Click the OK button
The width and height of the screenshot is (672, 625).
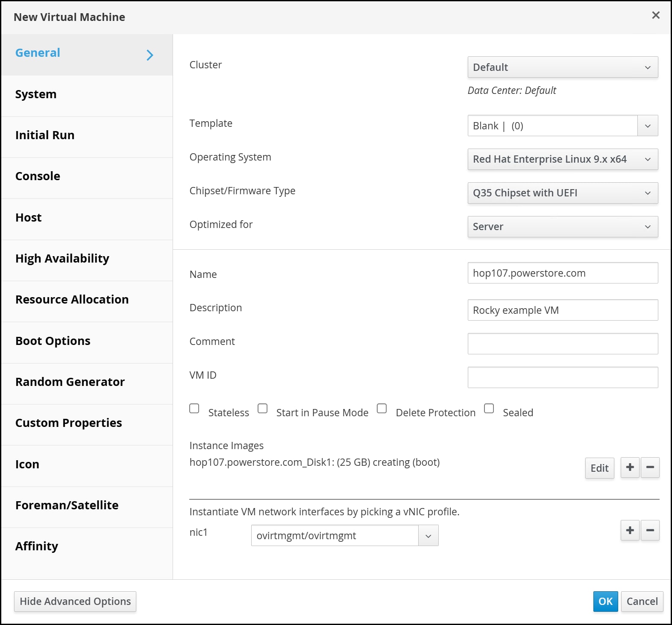click(x=605, y=602)
